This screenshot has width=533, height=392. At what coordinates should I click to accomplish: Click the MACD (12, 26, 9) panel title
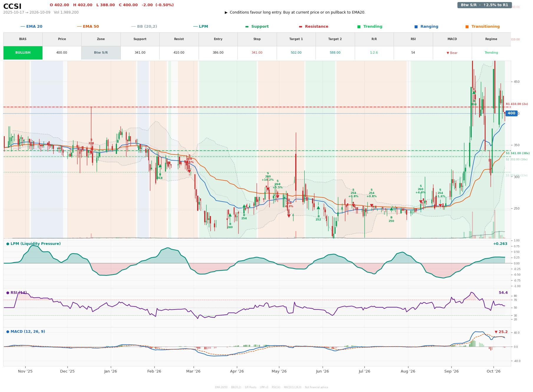click(x=26, y=332)
